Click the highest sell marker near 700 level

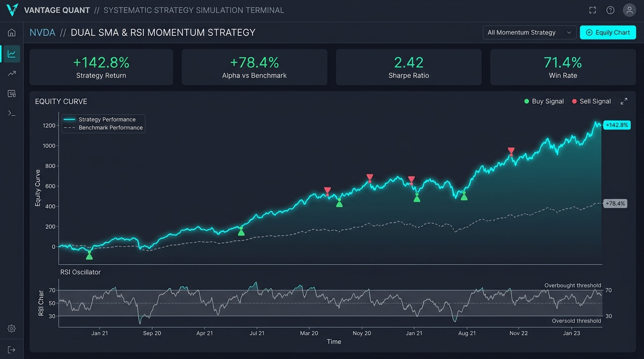[x=370, y=178]
